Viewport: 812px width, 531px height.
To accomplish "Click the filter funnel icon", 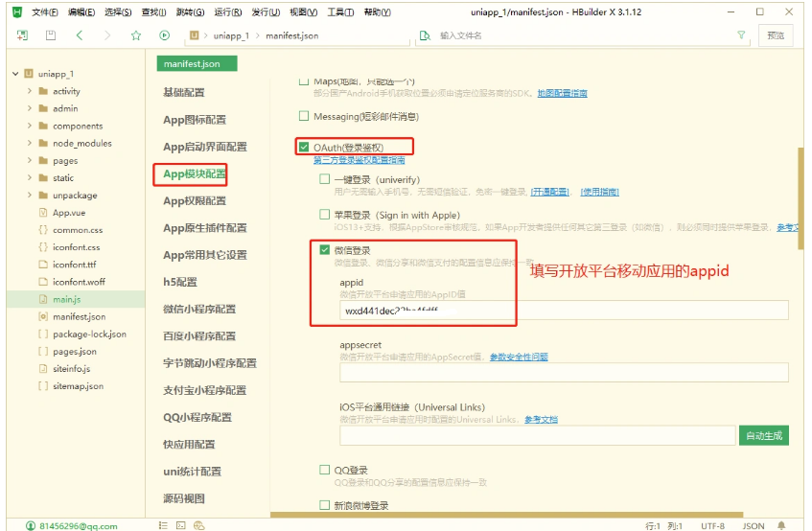I will [741, 35].
